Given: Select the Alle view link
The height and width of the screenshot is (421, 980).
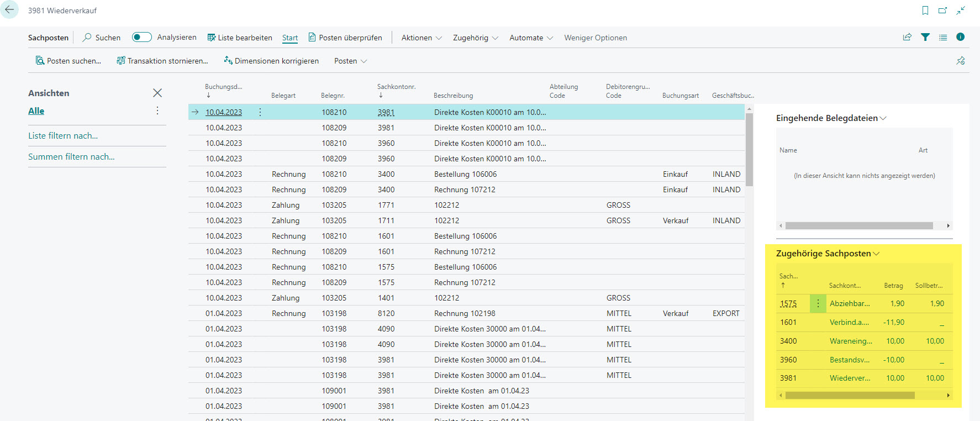Looking at the screenshot, I should (36, 110).
